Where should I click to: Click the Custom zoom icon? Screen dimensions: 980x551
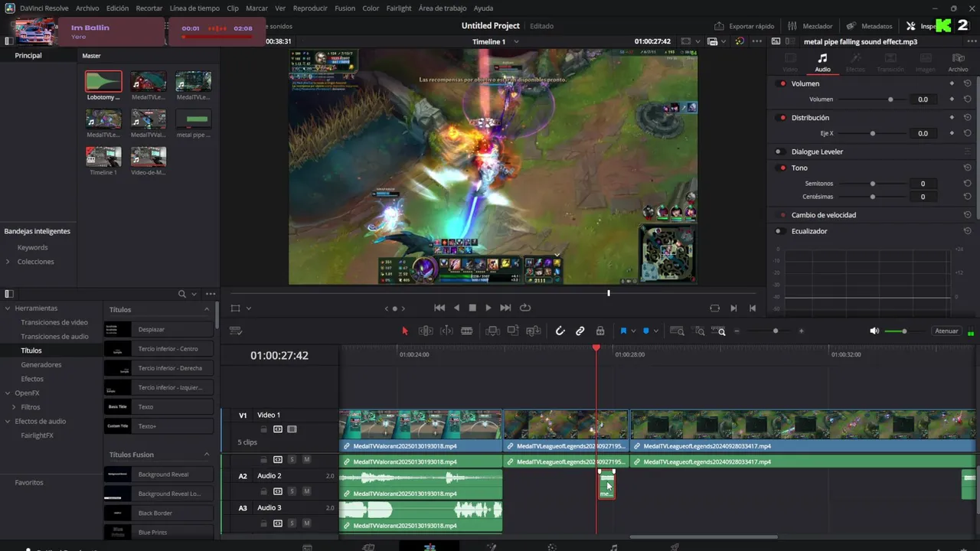point(720,331)
